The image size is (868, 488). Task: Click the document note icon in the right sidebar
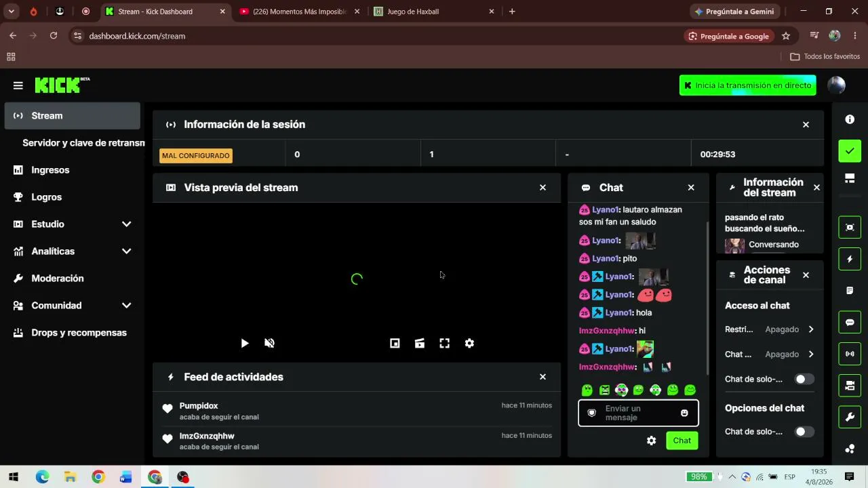point(850,291)
